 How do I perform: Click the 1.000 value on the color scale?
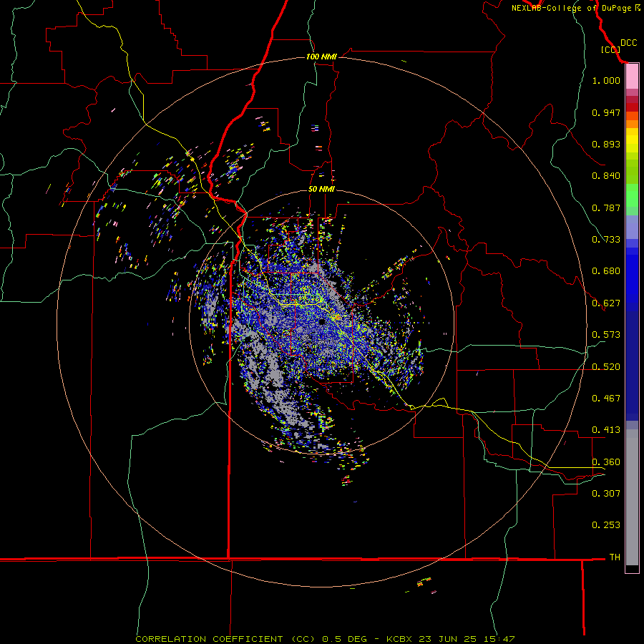click(606, 80)
